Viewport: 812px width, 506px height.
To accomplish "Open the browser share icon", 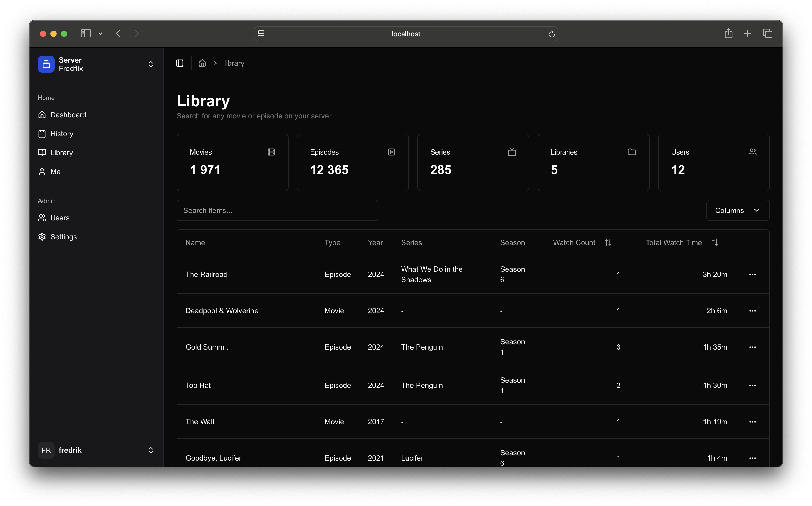I will pos(728,33).
